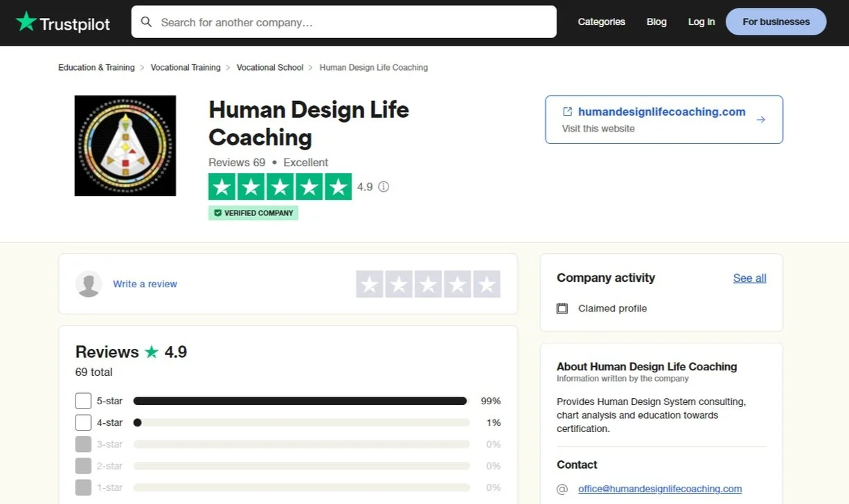
Task: Click the Claimed profile text
Action: (613, 309)
